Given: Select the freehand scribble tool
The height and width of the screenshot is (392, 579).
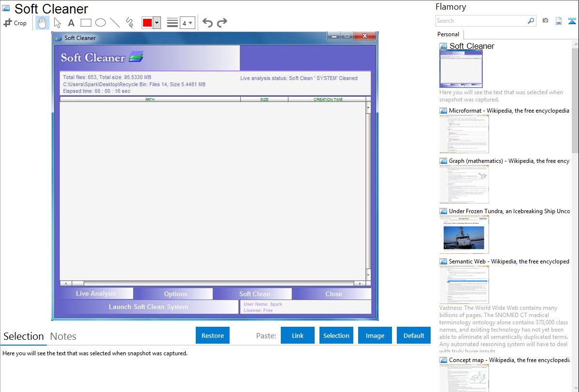Looking at the screenshot, I should pyautogui.click(x=130, y=23).
